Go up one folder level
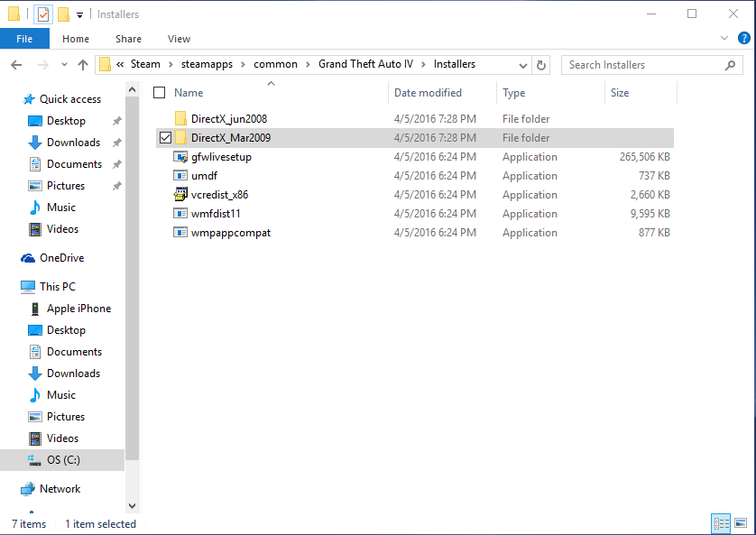 click(83, 65)
